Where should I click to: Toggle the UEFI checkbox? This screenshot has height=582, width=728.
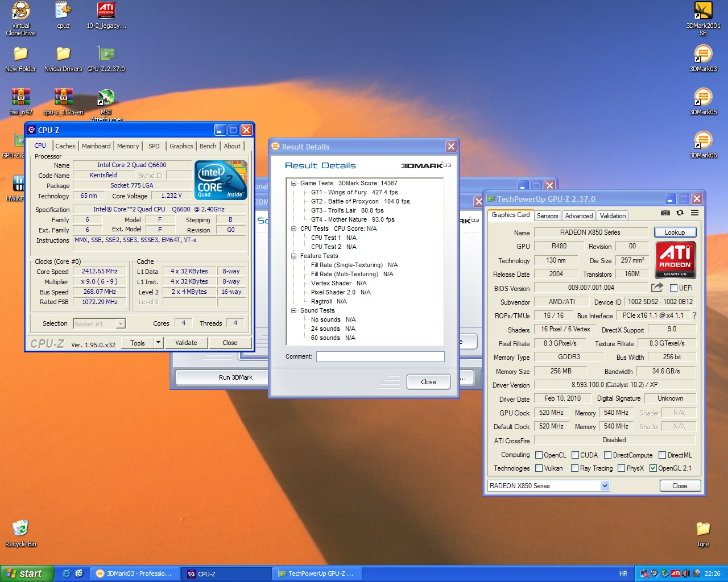pyautogui.click(x=674, y=288)
